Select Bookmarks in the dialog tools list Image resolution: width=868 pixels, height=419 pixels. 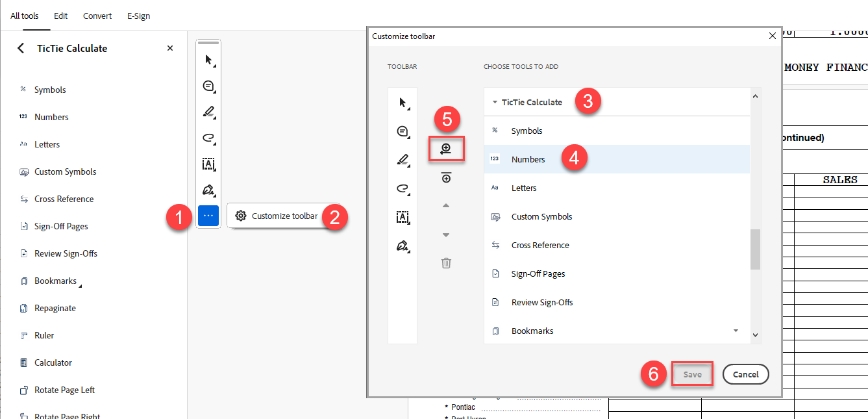[617, 331]
